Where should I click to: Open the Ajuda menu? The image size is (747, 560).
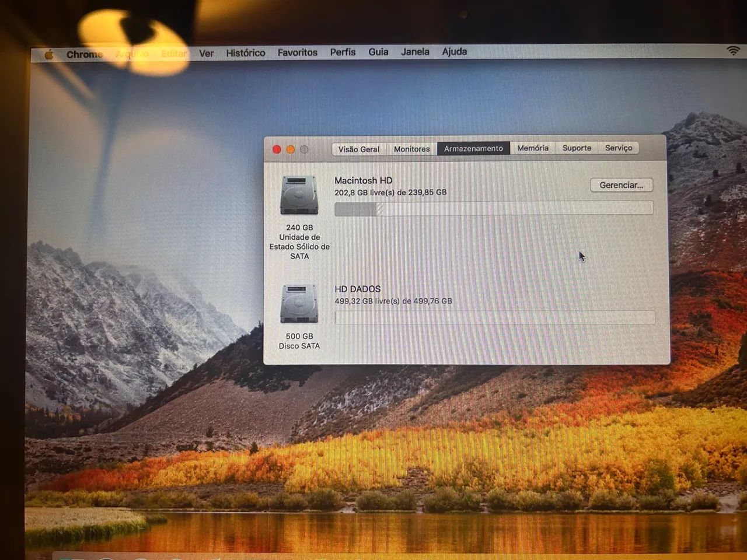click(x=454, y=51)
